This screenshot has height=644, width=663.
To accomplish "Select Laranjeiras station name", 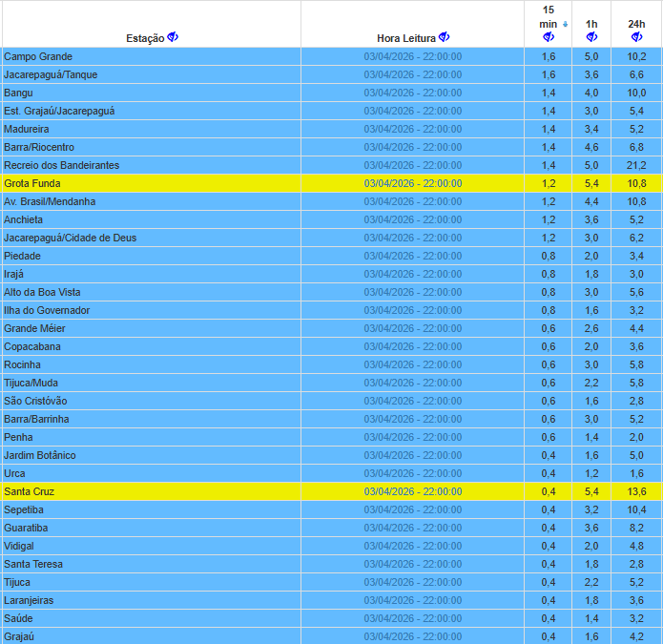I will 29,600.
